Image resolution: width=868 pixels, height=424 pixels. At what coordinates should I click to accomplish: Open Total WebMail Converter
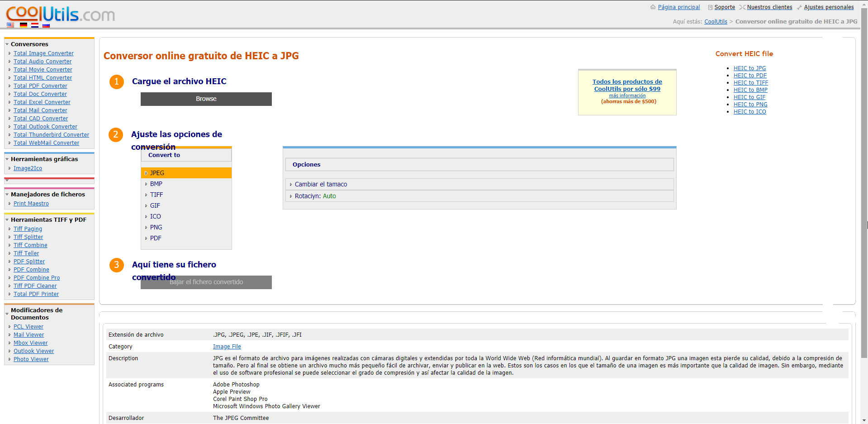point(46,143)
